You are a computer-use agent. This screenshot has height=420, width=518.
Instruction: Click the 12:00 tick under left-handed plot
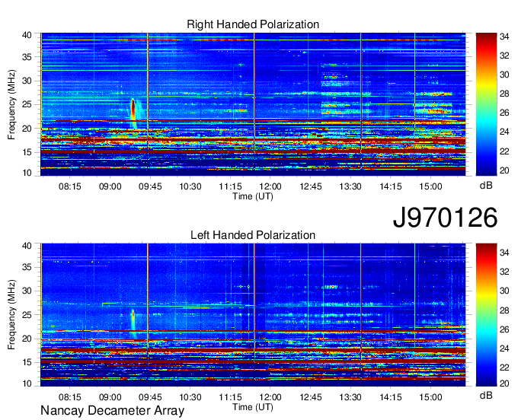pos(270,397)
